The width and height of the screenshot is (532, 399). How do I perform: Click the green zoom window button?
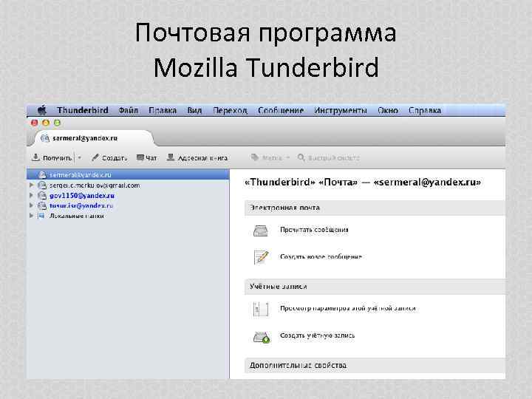[x=57, y=123]
